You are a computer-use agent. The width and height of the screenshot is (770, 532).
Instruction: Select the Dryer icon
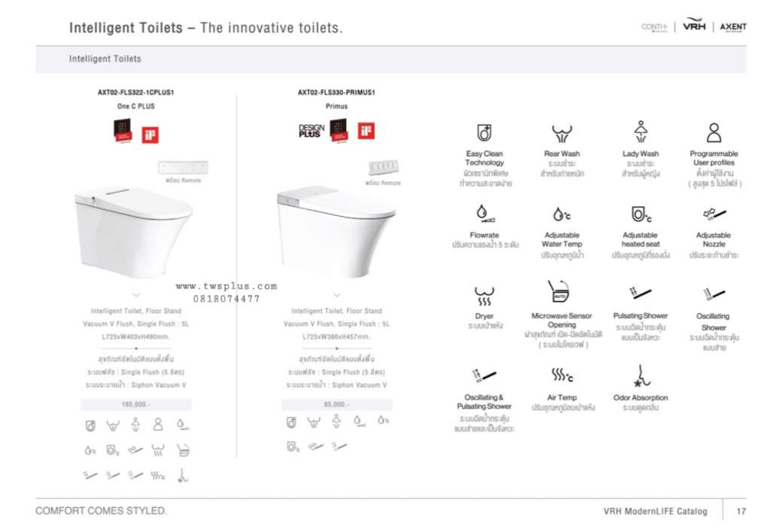(x=484, y=296)
